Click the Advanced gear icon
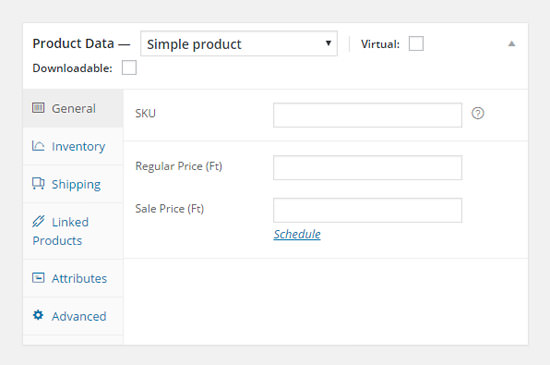Screen dimensions: 550x365 38,315
